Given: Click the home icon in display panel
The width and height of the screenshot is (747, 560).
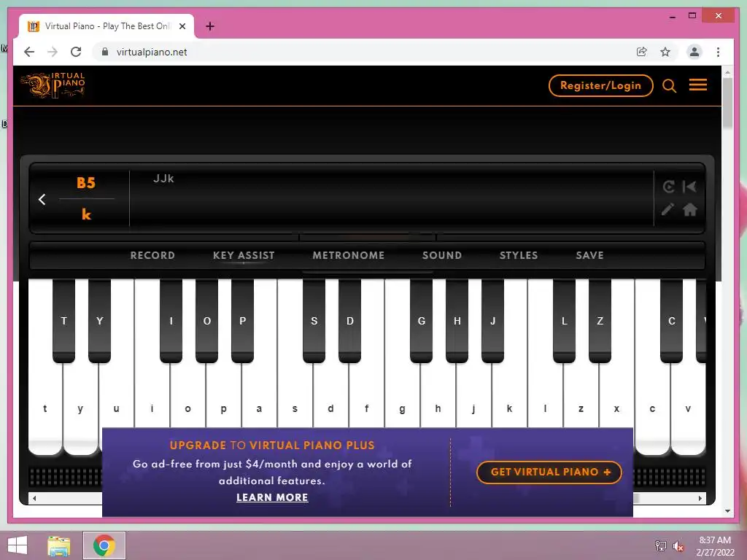Looking at the screenshot, I should [x=690, y=209].
